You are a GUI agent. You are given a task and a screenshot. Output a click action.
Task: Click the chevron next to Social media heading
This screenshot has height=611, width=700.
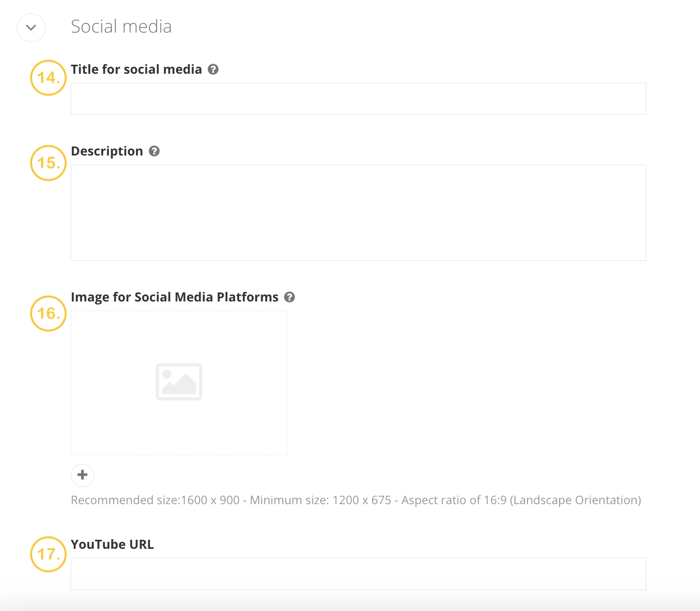pos(31,28)
